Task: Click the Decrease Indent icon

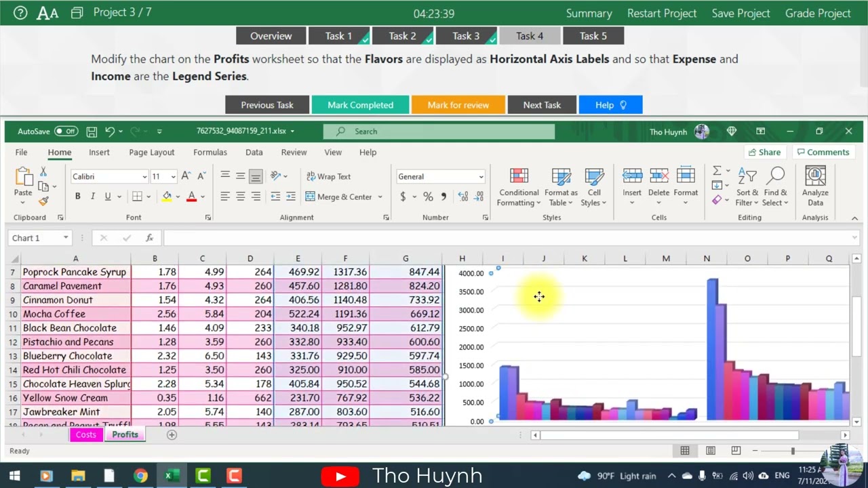Action: click(x=275, y=197)
